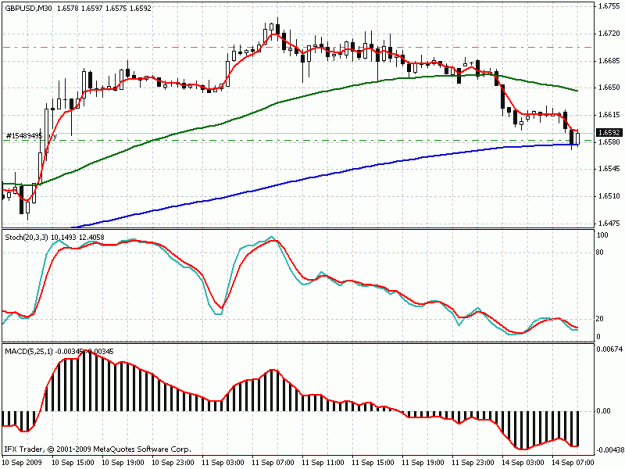Select price scale value 1.6720
This screenshot has width=625, height=469.
(609, 34)
